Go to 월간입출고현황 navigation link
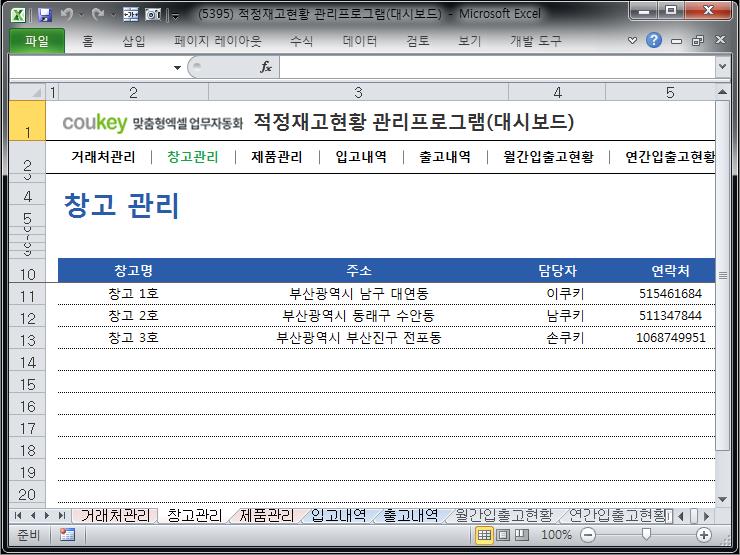 (548, 157)
